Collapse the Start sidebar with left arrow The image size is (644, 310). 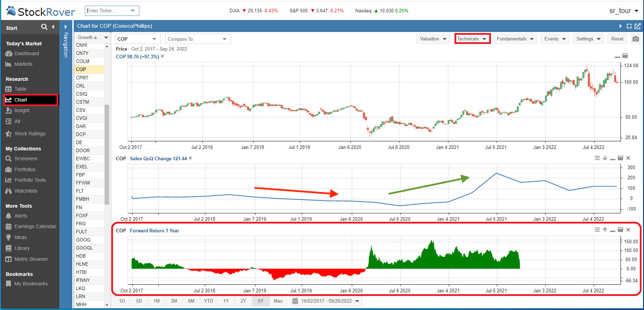[53, 27]
